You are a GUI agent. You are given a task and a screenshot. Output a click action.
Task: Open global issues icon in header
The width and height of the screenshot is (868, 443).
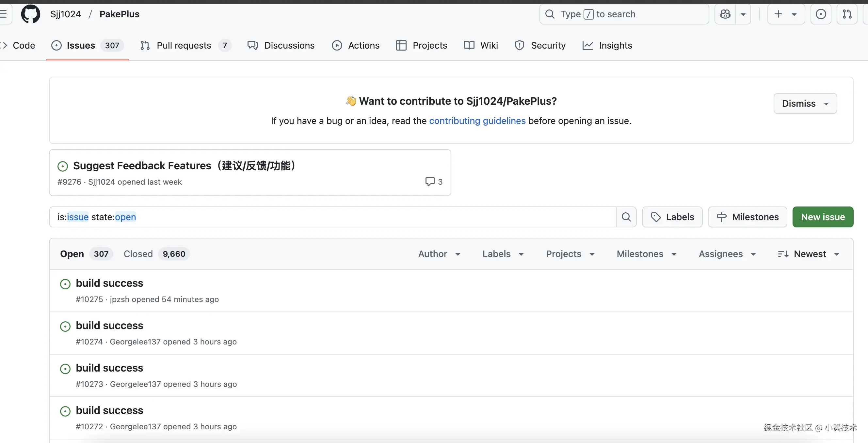(821, 14)
